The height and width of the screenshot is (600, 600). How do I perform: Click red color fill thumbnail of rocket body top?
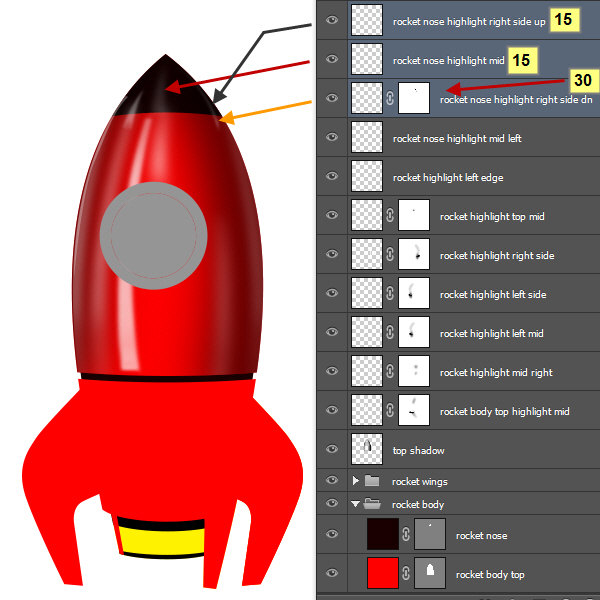(x=383, y=574)
